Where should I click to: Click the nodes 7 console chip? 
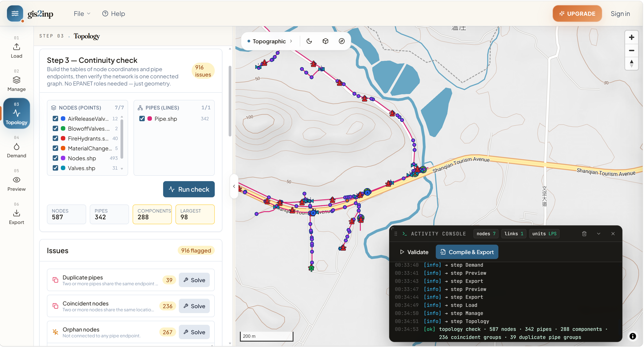[486, 234]
